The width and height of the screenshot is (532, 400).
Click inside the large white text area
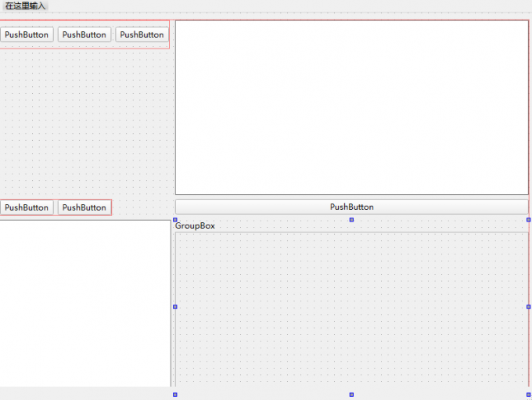point(351,107)
